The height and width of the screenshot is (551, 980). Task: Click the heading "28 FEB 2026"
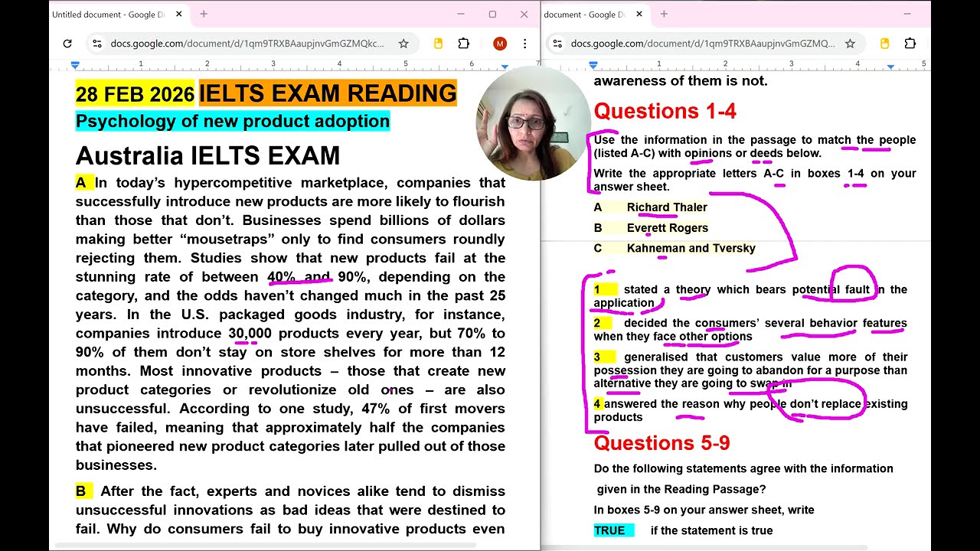coord(135,94)
